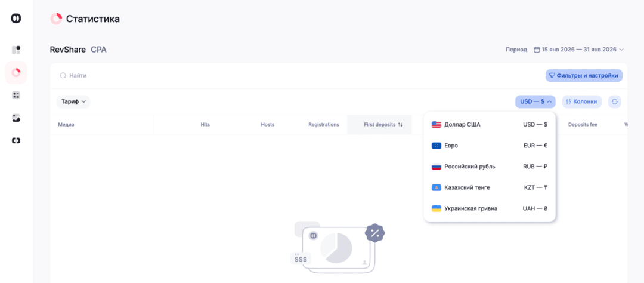Image resolution: width=644 pixels, height=283 pixels.
Task: Expand the Тариф dropdown
Action: [x=73, y=101]
